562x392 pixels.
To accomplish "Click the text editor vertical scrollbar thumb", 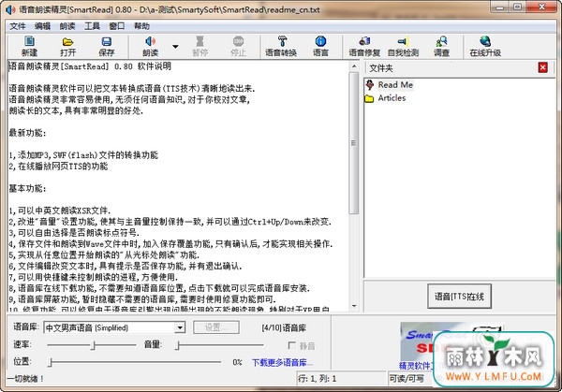I will point(354,143).
